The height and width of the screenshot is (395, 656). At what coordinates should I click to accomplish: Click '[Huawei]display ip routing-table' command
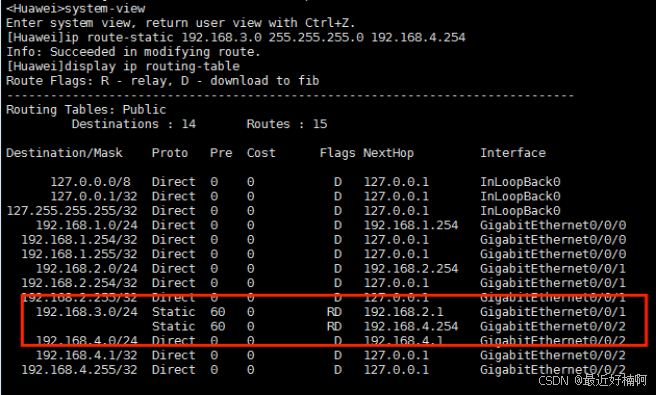(x=123, y=66)
